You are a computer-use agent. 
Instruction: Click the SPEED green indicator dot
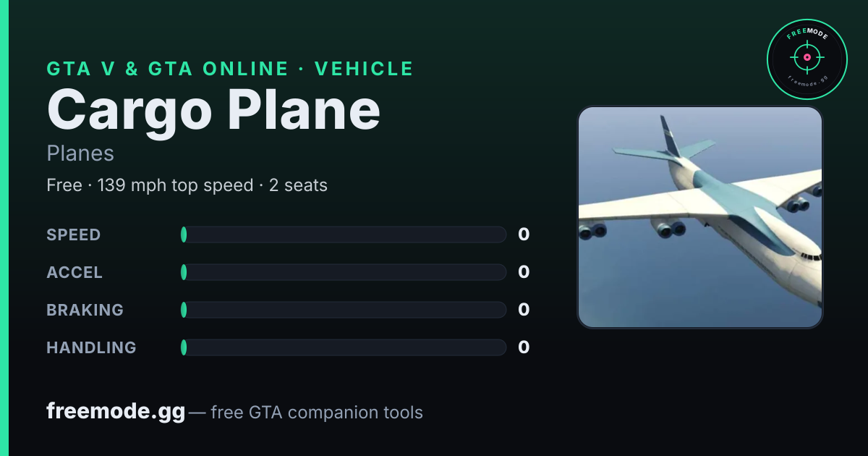(x=184, y=235)
